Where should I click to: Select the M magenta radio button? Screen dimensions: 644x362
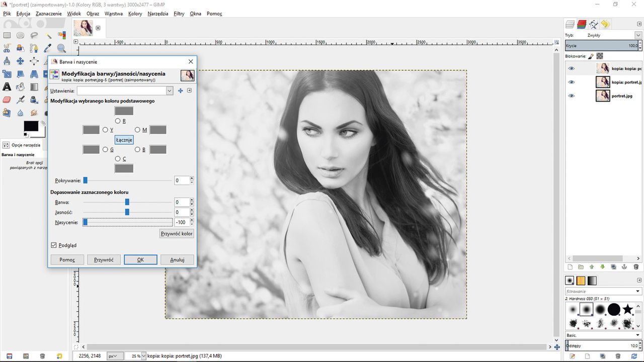(x=137, y=130)
